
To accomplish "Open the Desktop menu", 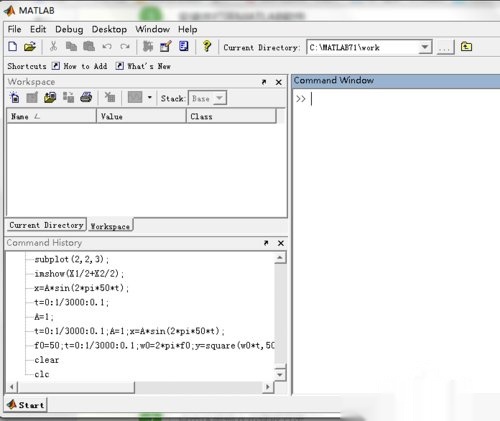I will point(109,29).
